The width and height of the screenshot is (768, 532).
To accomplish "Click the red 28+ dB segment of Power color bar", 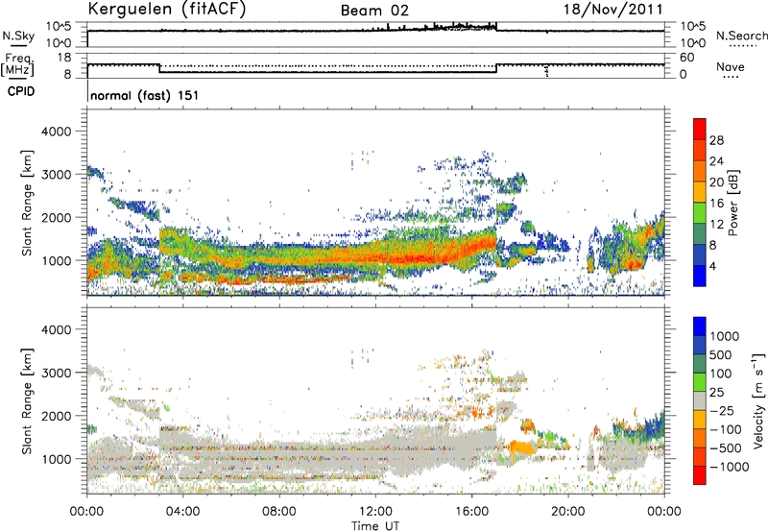I will 700,129.
